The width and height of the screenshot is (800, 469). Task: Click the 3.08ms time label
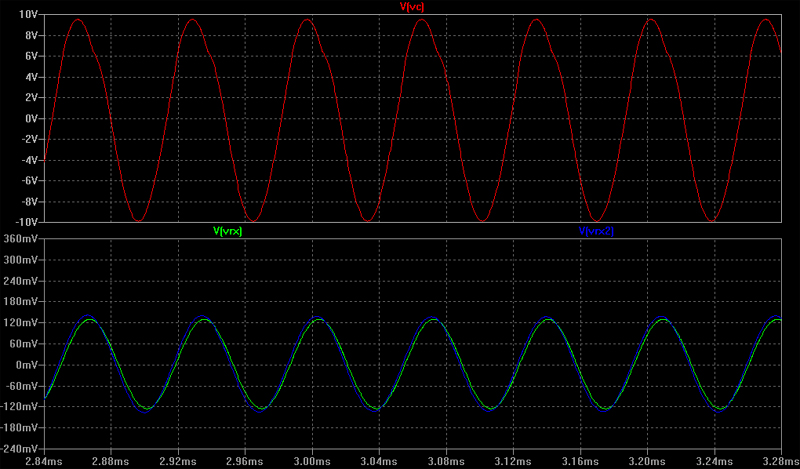point(446,462)
